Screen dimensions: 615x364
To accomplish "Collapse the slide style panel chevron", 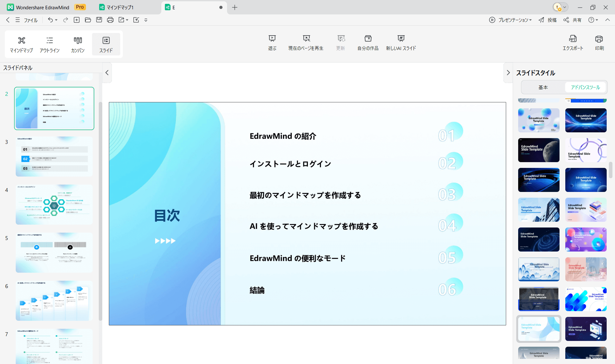I will (x=508, y=73).
